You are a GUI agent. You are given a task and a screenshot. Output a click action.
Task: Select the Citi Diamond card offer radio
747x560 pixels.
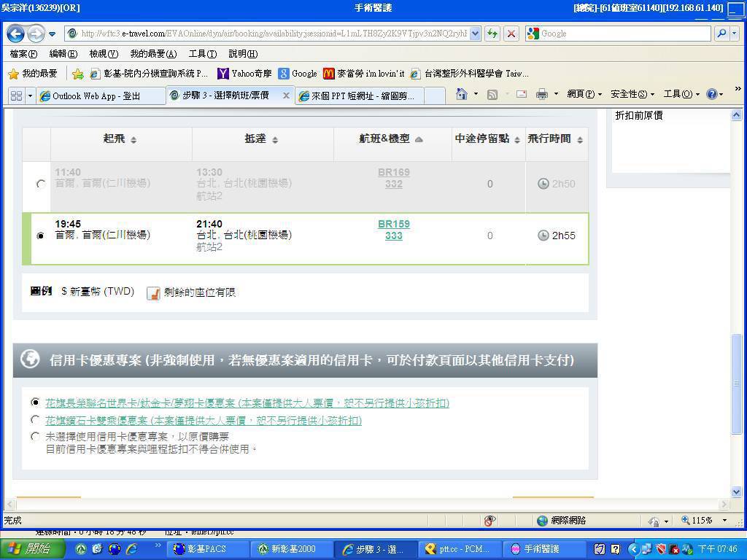point(35,420)
